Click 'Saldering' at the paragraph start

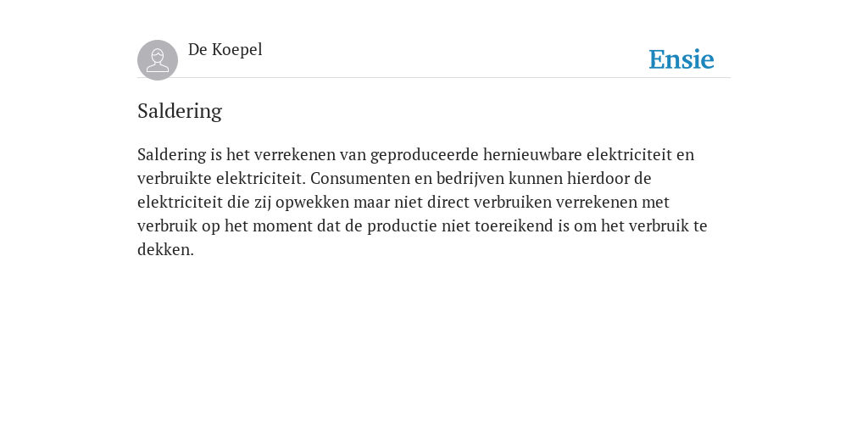click(171, 154)
